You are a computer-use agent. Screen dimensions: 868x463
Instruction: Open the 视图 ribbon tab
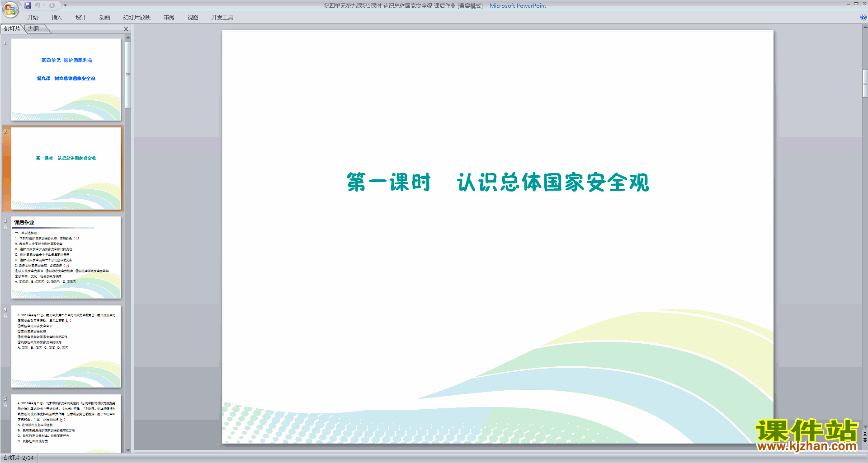193,18
